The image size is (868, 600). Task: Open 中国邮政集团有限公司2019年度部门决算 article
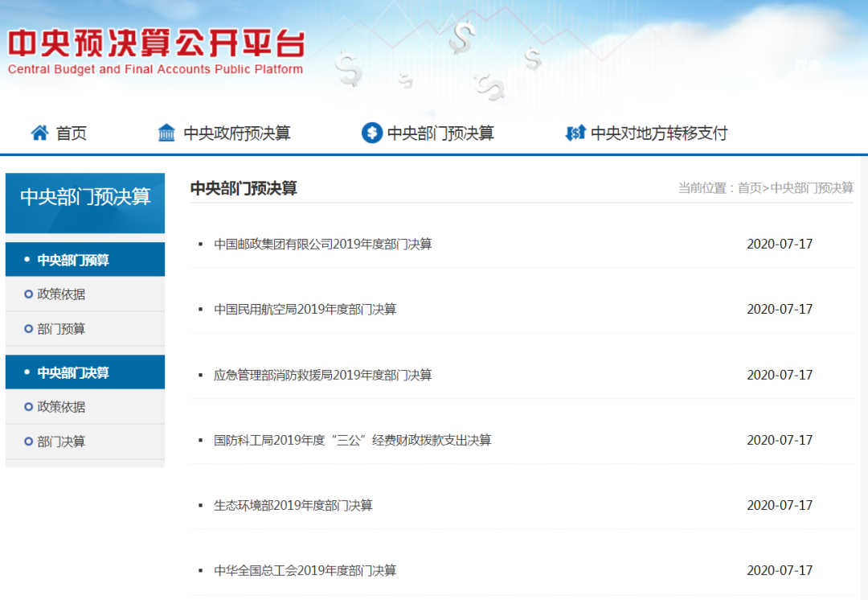[322, 244]
